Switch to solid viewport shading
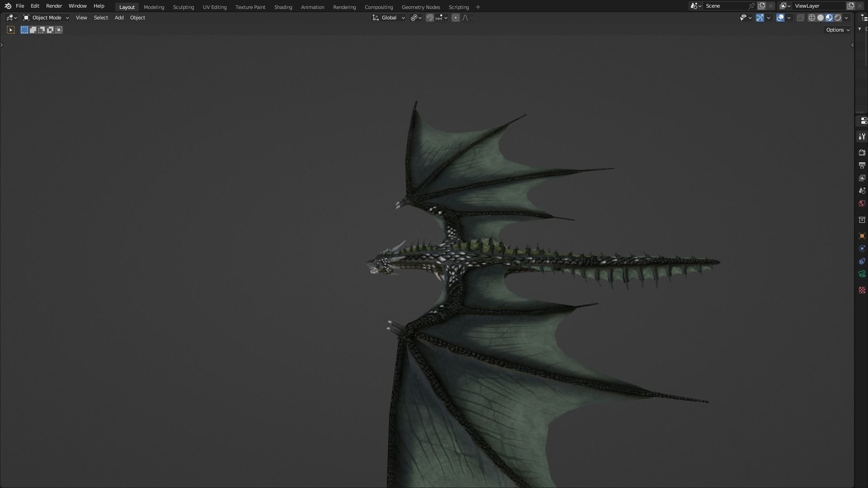This screenshot has width=868, height=488. tap(821, 18)
